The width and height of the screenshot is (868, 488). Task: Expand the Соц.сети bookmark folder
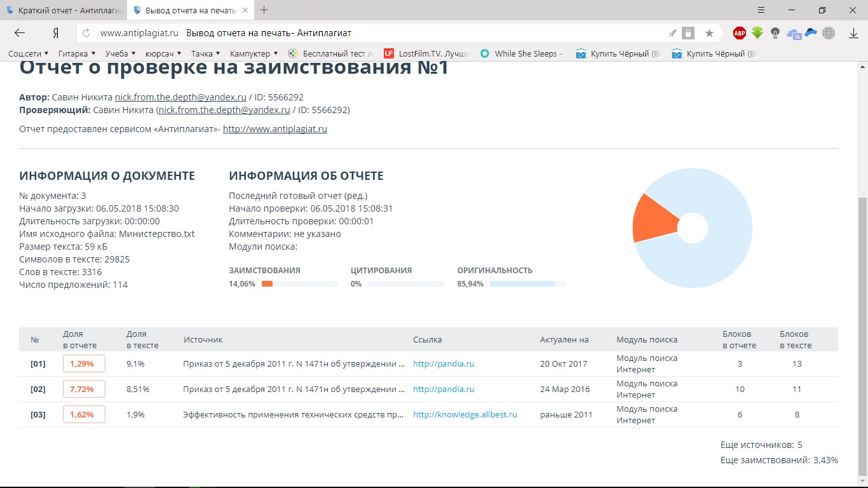pos(29,54)
